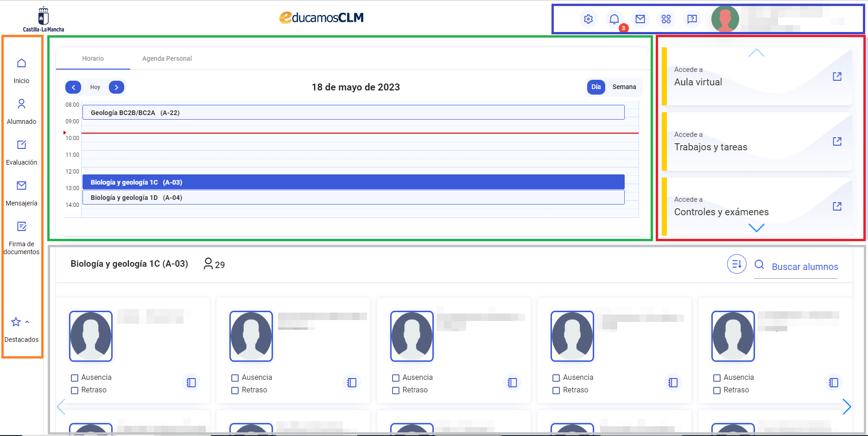The image size is (868, 436).
Task: Go to Inicio in sidebar
Action: pyautogui.click(x=21, y=71)
